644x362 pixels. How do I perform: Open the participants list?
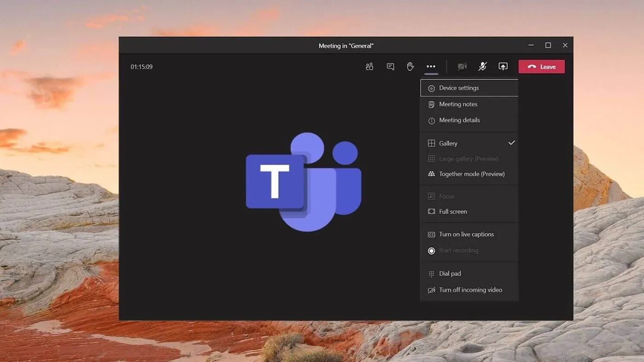[369, 66]
